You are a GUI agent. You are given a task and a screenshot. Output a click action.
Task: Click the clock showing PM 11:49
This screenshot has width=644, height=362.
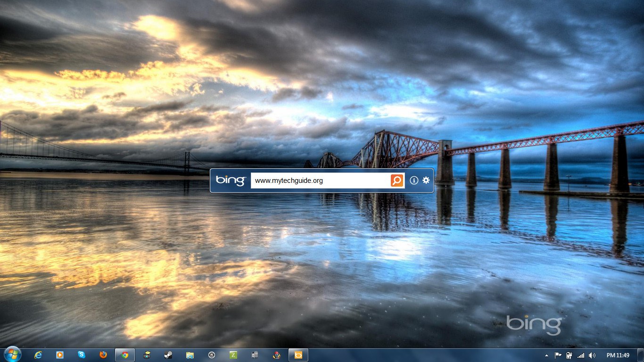(618, 355)
